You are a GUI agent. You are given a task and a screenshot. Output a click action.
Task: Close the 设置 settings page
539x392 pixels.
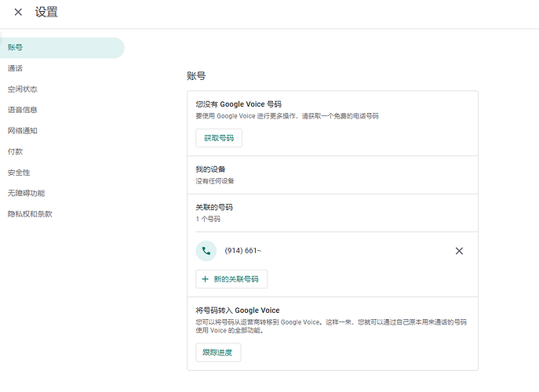(18, 12)
